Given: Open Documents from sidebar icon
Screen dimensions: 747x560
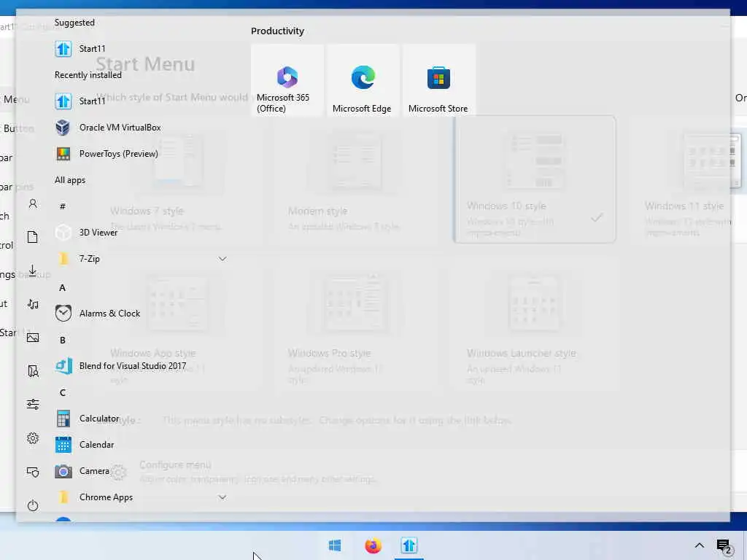Looking at the screenshot, I should pos(33,237).
